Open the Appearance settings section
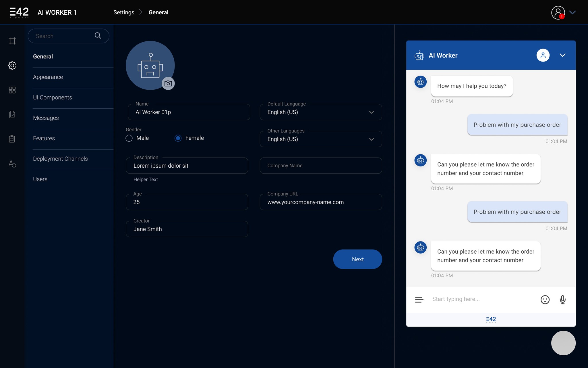The width and height of the screenshot is (588, 368). tap(48, 77)
